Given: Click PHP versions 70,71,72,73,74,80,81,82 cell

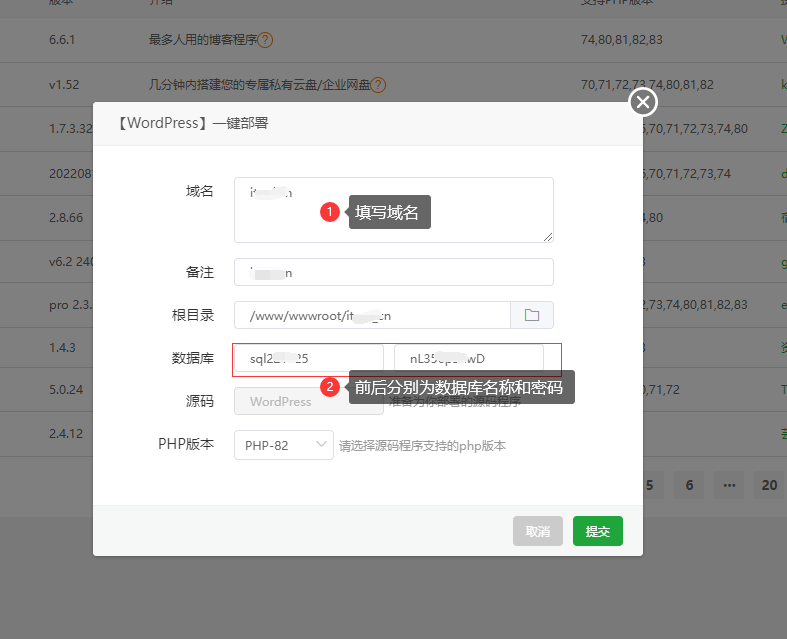Looking at the screenshot, I should coord(647,85).
